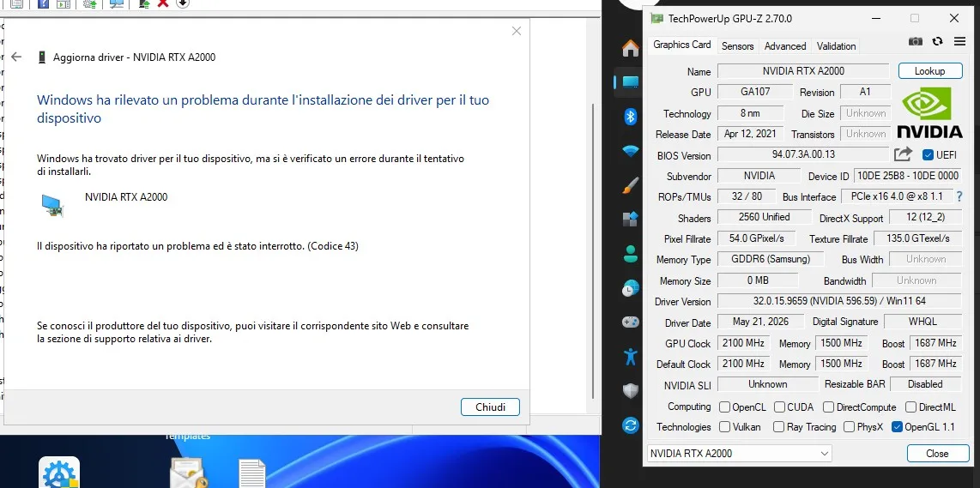Viewport: 980px width, 488px height.
Task: Click the Bus Interface value PCIe x16 4.0
Action: point(897,196)
